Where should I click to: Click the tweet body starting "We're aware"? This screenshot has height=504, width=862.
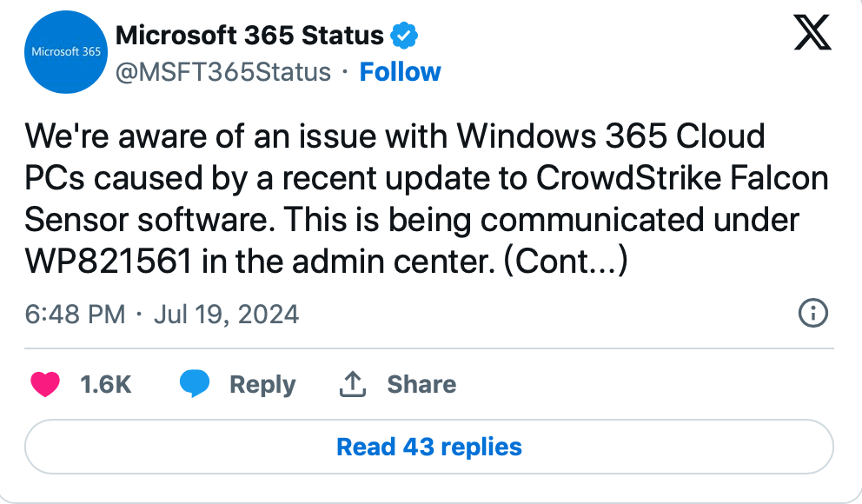click(427, 198)
